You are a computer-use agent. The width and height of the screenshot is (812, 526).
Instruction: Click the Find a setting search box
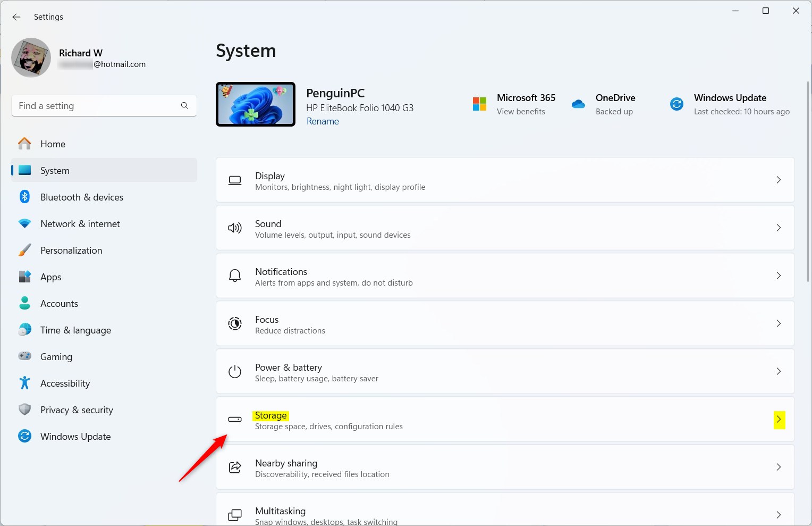coord(104,105)
